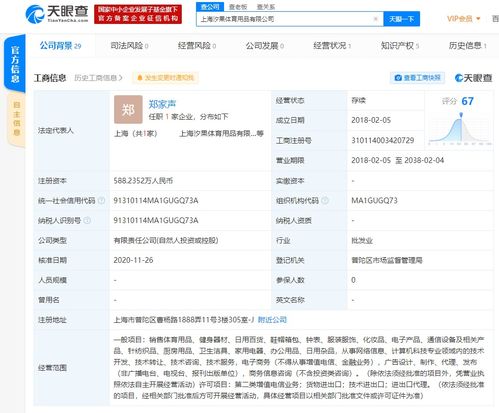This screenshot has width=499, height=413.
Task: Click the red official credit agency banner
Action: coord(138,14)
